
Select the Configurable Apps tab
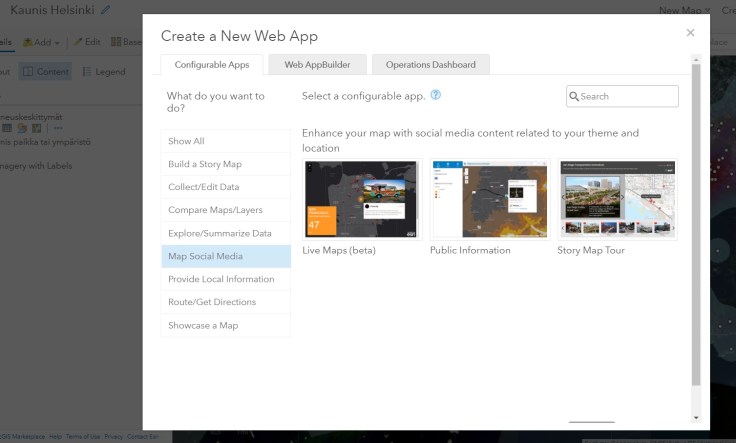click(212, 65)
